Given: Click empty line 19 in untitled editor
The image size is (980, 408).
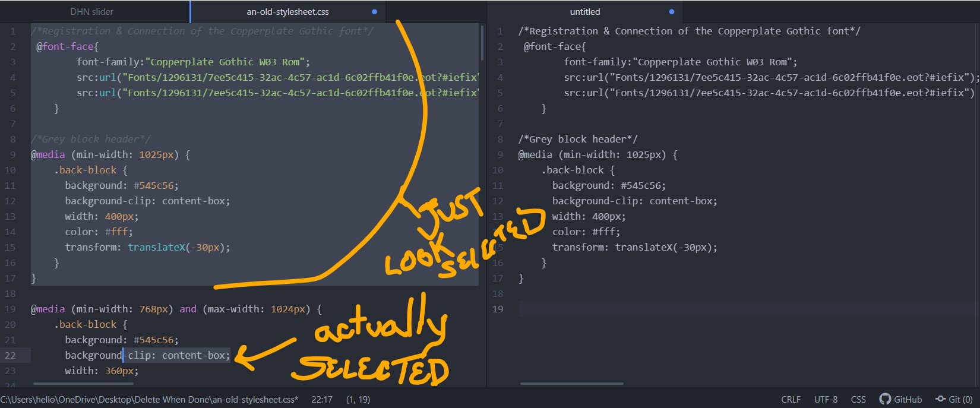Looking at the screenshot, I should [x=746, y=309].
